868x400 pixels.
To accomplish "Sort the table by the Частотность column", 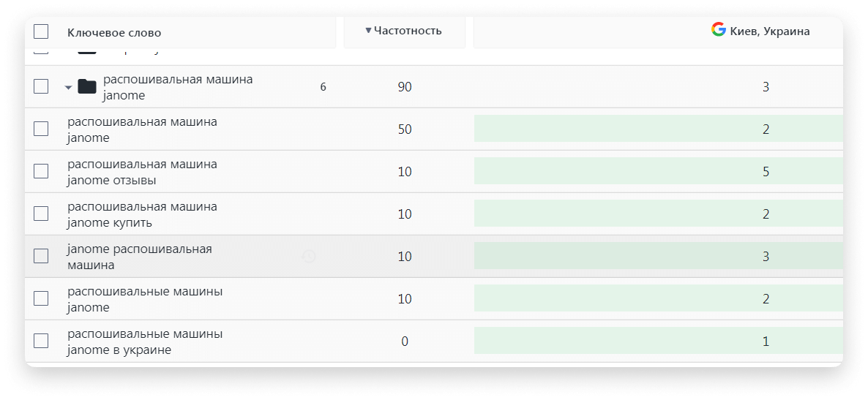I will point(408,31).
